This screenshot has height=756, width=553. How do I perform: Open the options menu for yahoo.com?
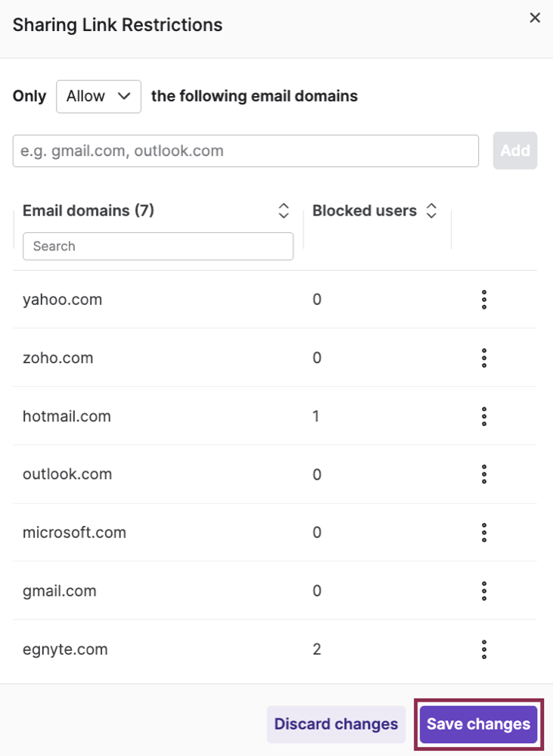483,299
